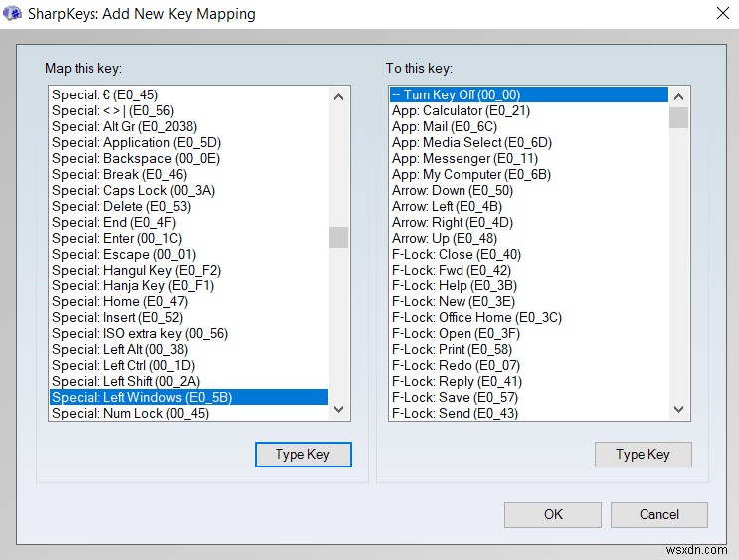
Task: Cancel the new key mapping dialog
Action: pos(659,515)
